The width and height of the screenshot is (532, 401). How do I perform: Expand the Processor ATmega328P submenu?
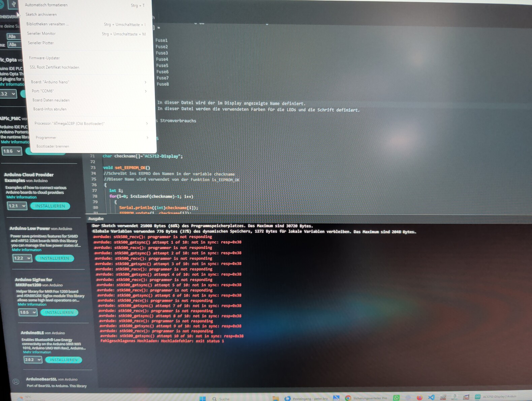(x=91, y=123)
